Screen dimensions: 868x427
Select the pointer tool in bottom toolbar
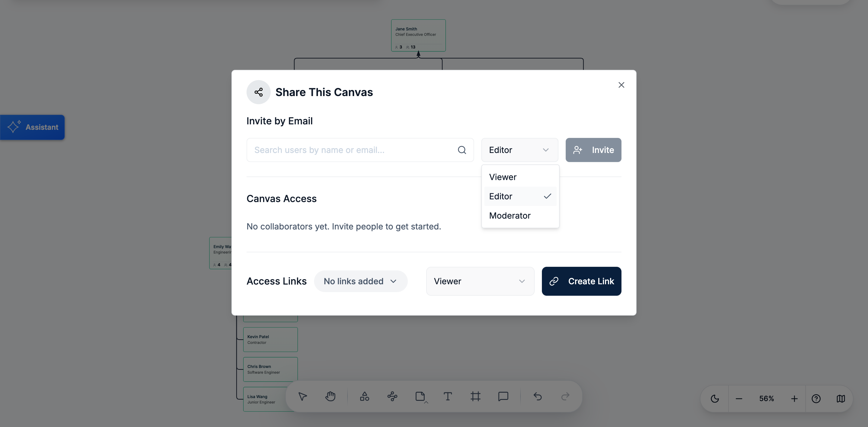[303, 396]
